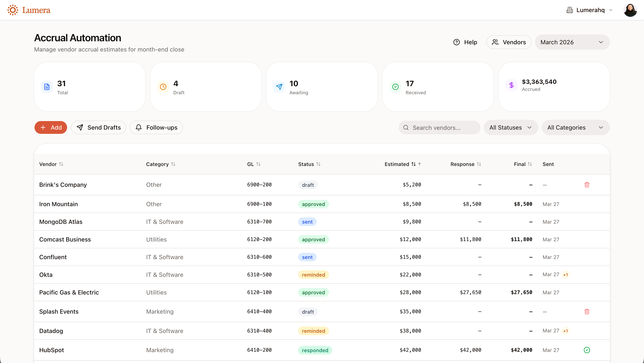Open the Vendors page
644x363 pixels.
coord(509,42)
